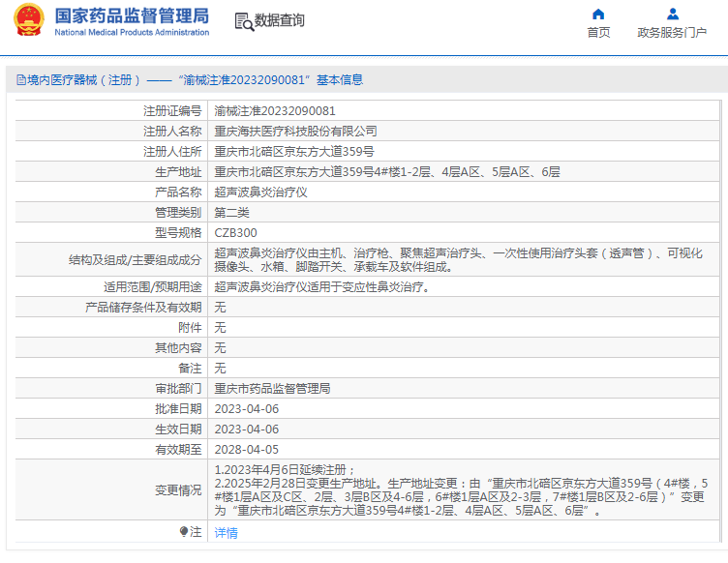Image resolution: width=728 pixels, height=563 pixels.
Task: Click the 产品储存条件及有效期 row label
Action: [x=143, y=308]
